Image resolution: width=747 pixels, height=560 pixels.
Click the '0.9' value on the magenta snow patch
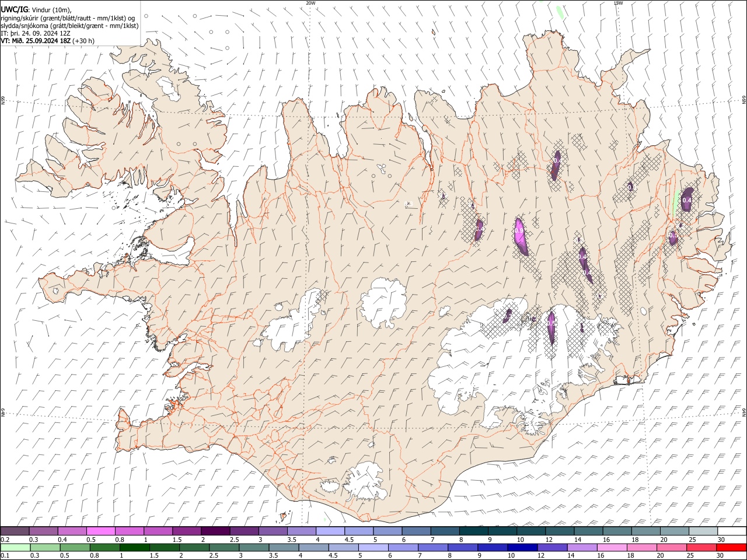pyautogui.click(x=519, y=231)
